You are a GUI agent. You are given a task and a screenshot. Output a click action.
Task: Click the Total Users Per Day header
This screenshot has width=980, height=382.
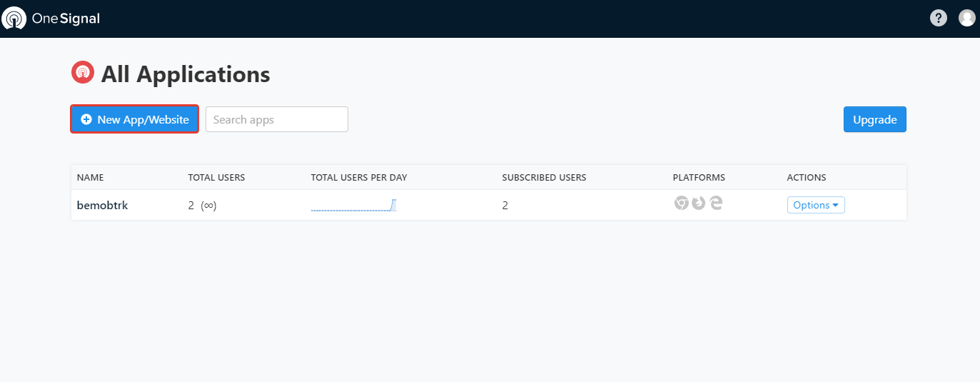358,178
